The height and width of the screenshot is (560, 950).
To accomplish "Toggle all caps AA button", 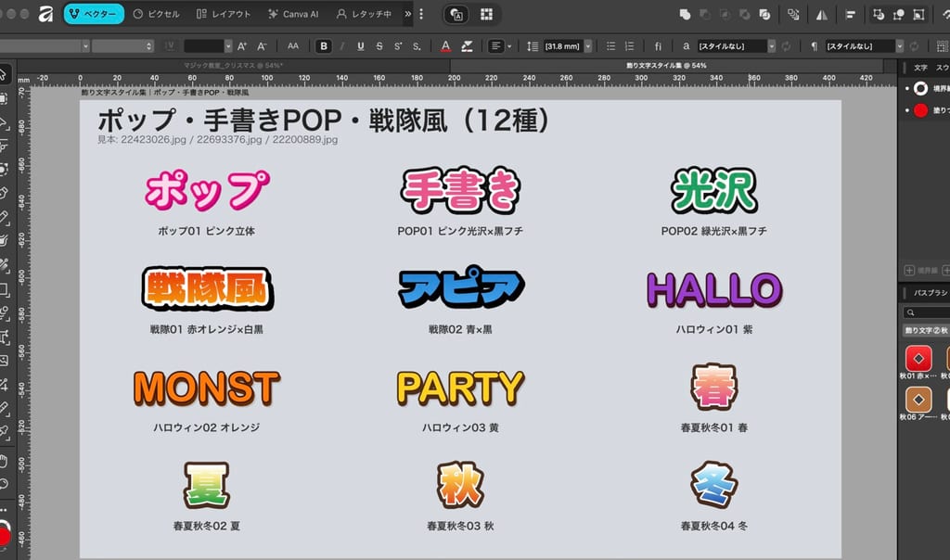I will tap(292, 46).
